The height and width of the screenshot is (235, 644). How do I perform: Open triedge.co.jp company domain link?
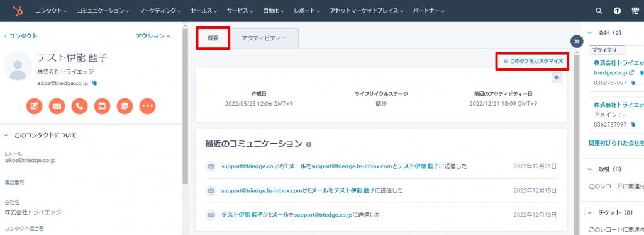(x=611, y=72)
